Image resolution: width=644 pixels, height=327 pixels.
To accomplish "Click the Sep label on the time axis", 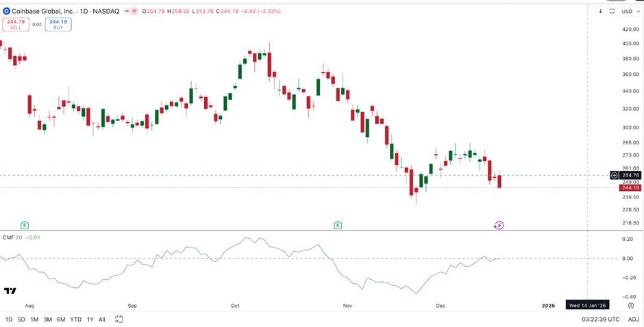I will (132, 306).
